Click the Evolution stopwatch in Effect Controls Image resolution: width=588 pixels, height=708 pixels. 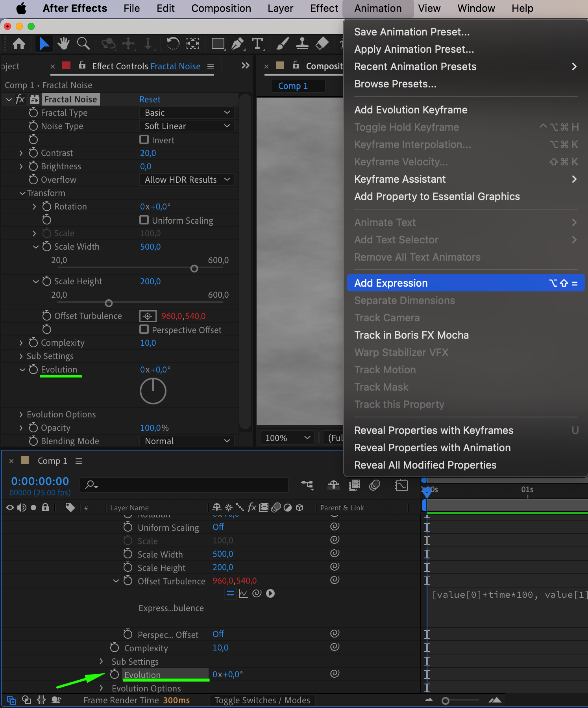33,369
